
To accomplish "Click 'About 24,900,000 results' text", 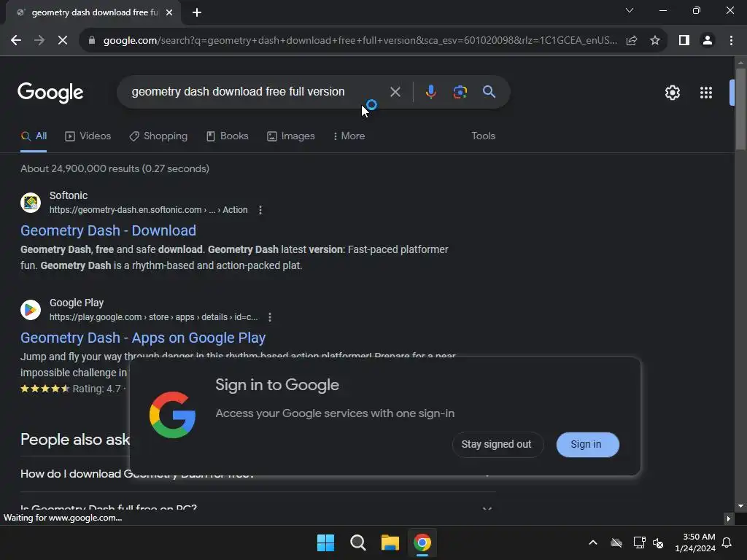I will click(115, 168).
